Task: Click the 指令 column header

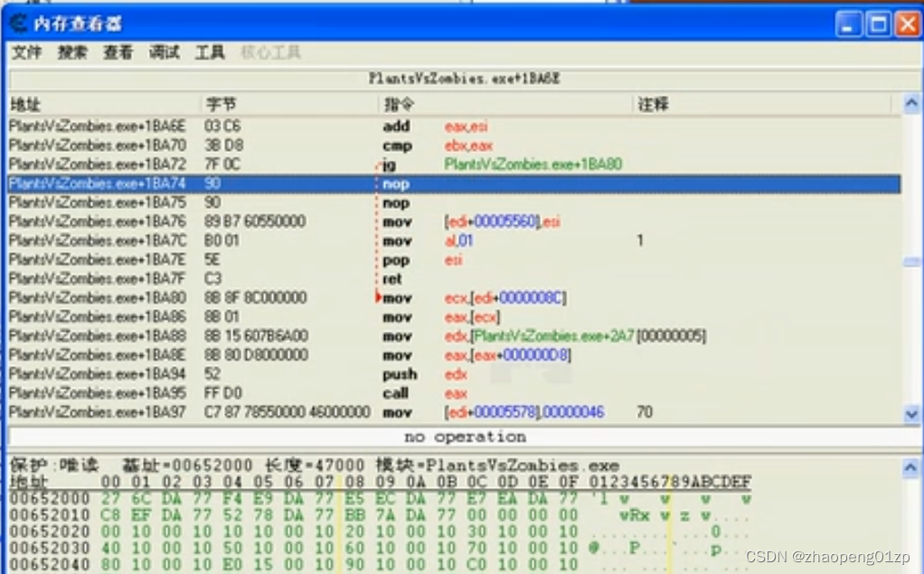Action: click(506, 104)
